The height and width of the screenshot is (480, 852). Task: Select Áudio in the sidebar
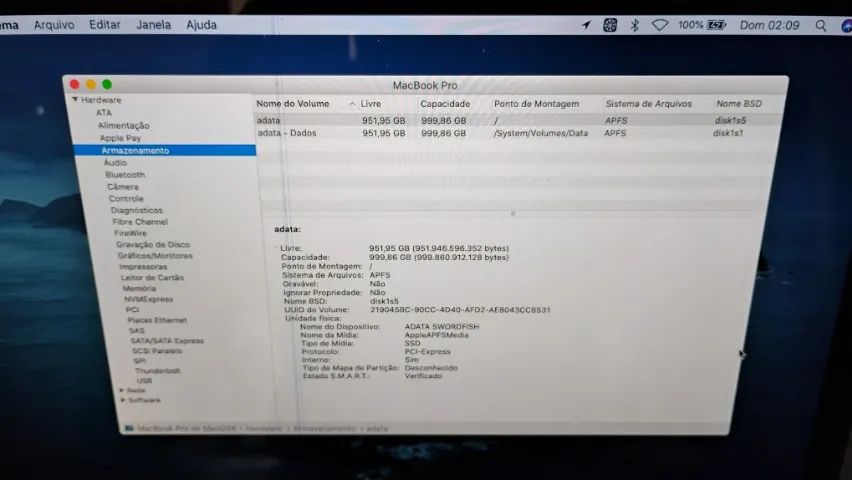click(115, 163)
